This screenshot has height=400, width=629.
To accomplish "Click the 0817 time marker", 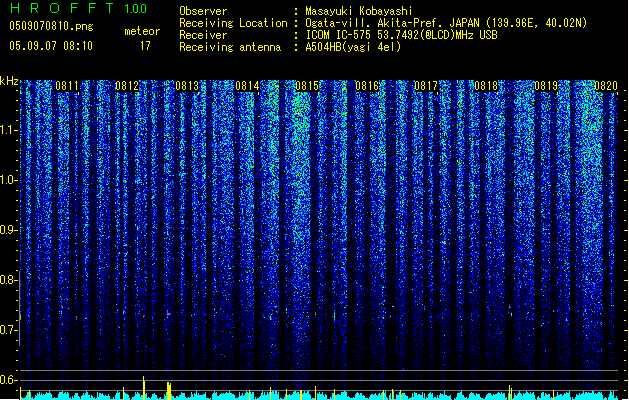I will [426, 86].
